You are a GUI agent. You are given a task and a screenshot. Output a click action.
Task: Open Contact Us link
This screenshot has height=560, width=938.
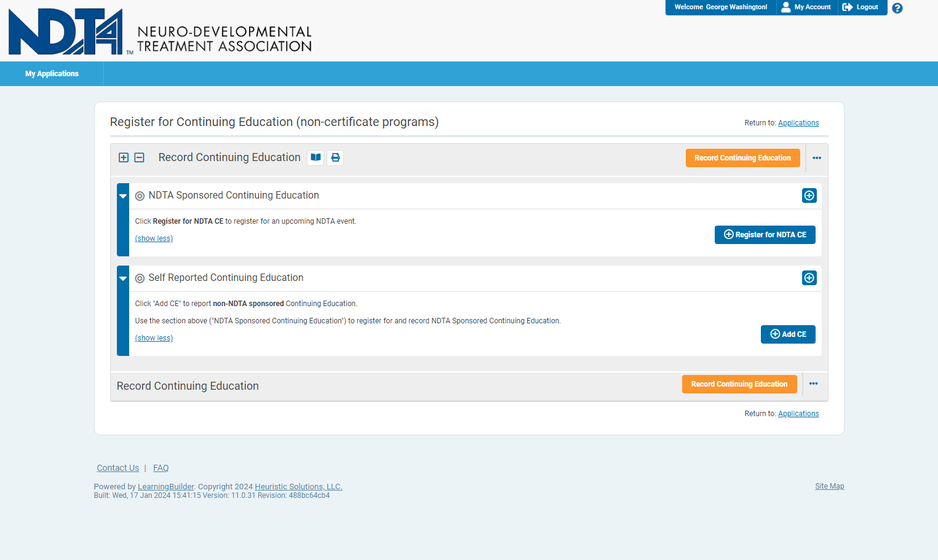118,468
